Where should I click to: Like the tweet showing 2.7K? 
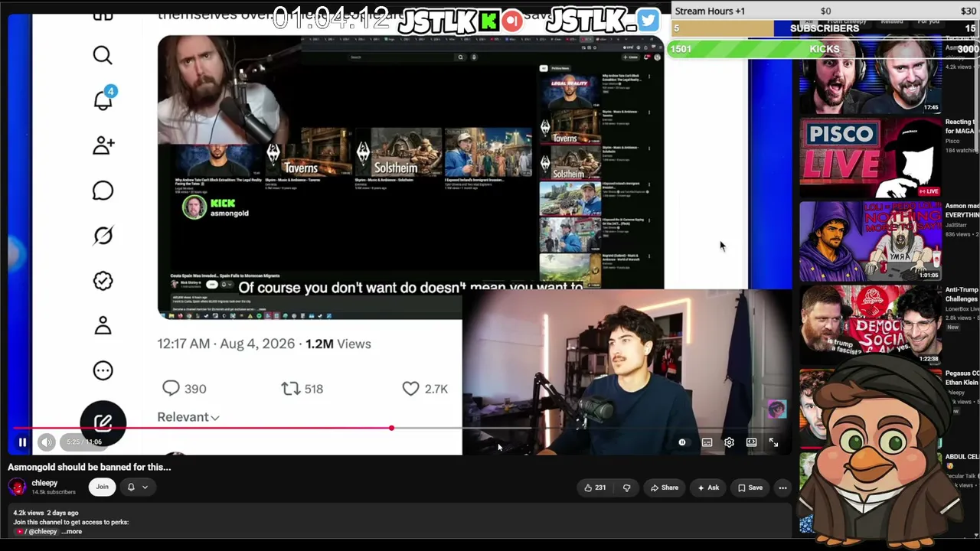click(411, 389)
